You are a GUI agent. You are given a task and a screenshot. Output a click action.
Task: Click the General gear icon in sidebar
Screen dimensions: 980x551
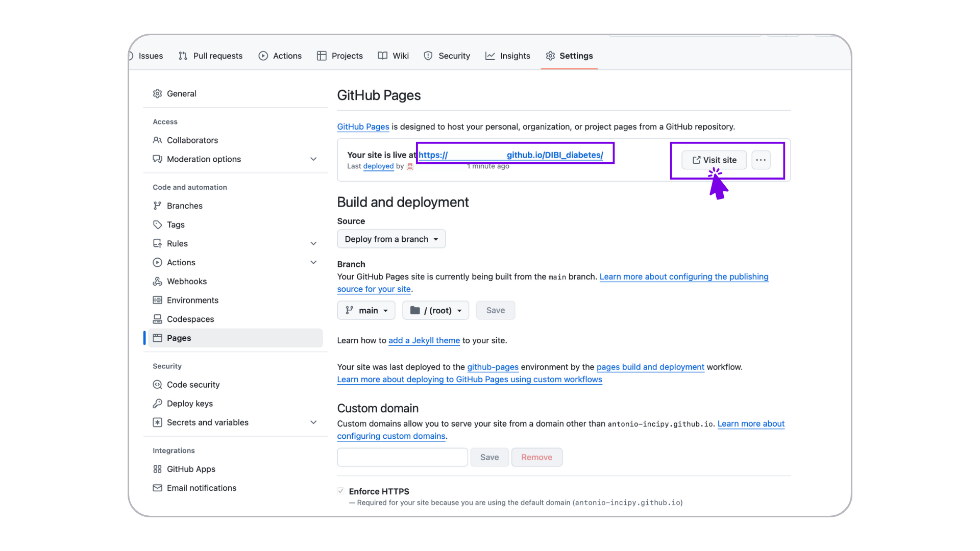(x=157, y=93)
